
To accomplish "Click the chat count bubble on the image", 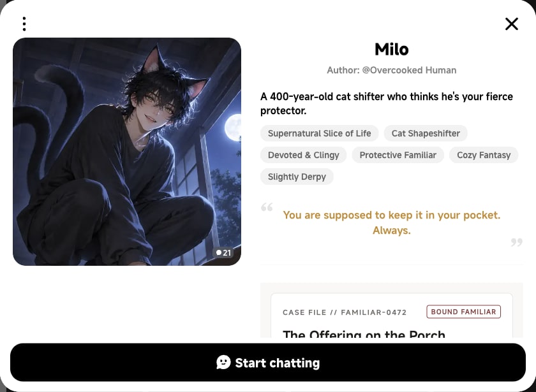I will (223, 252).
